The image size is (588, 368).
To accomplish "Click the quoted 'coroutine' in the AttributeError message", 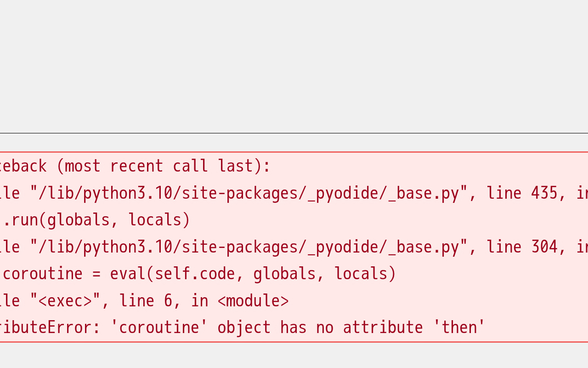I will (158, 328).
